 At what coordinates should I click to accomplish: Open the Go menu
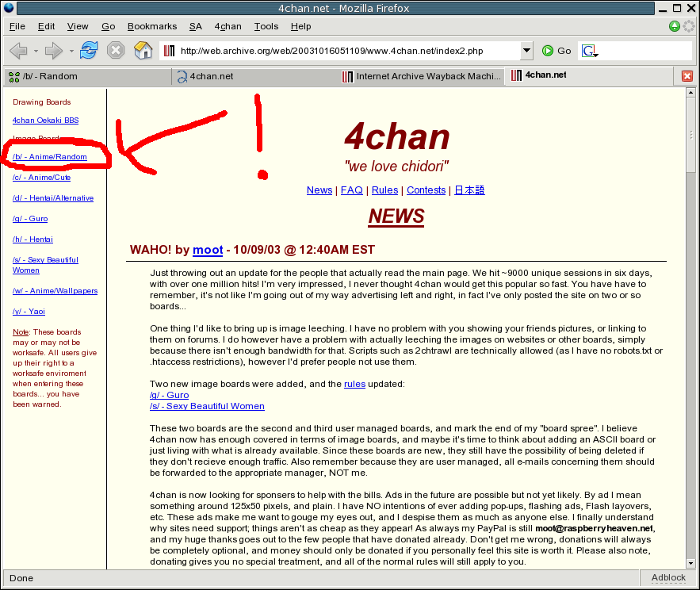click(108, 26)
